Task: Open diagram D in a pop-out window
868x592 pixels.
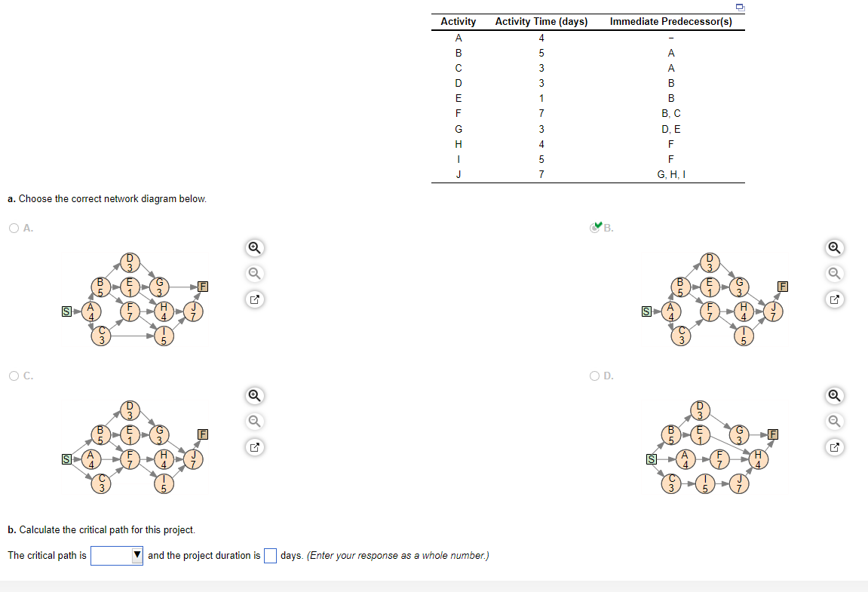Action: pyautogui.click(x=833, y=447)
